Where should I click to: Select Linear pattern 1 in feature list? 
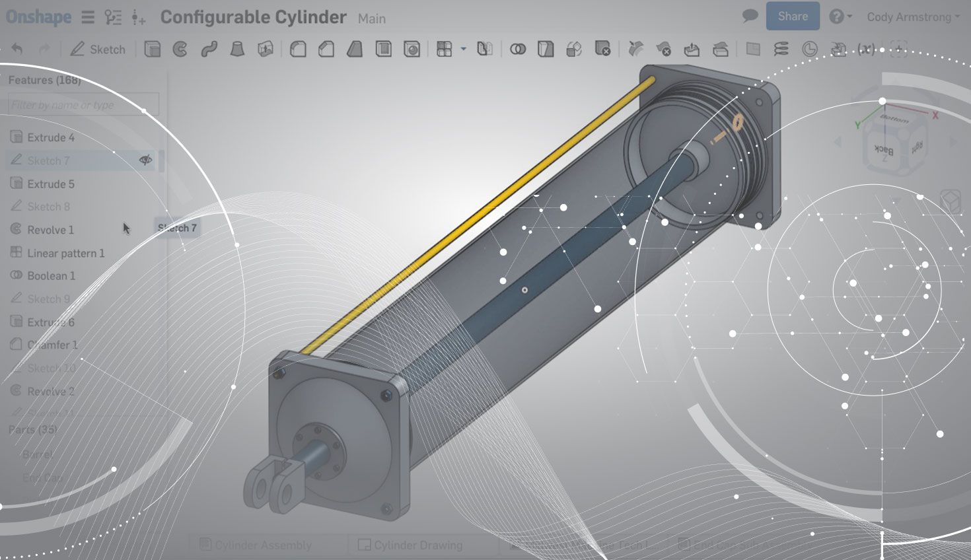click(x=65, y=253)
